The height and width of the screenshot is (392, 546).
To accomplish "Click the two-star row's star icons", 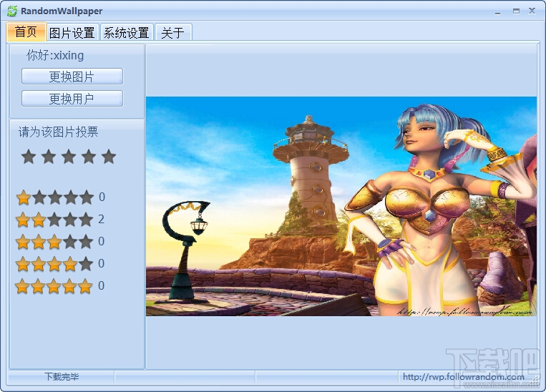I will pyautogui.click(x=54, y=220).
